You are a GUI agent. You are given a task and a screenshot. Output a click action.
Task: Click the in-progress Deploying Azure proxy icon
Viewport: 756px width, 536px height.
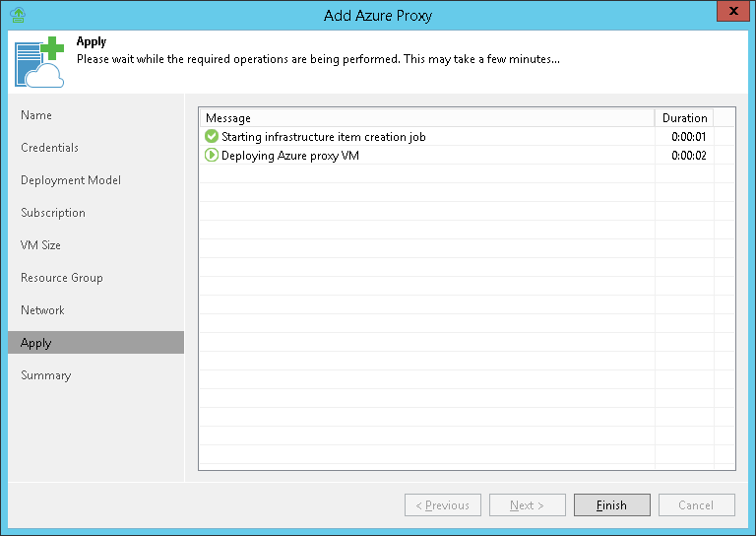pyautogui.click(x=211, y=156)
